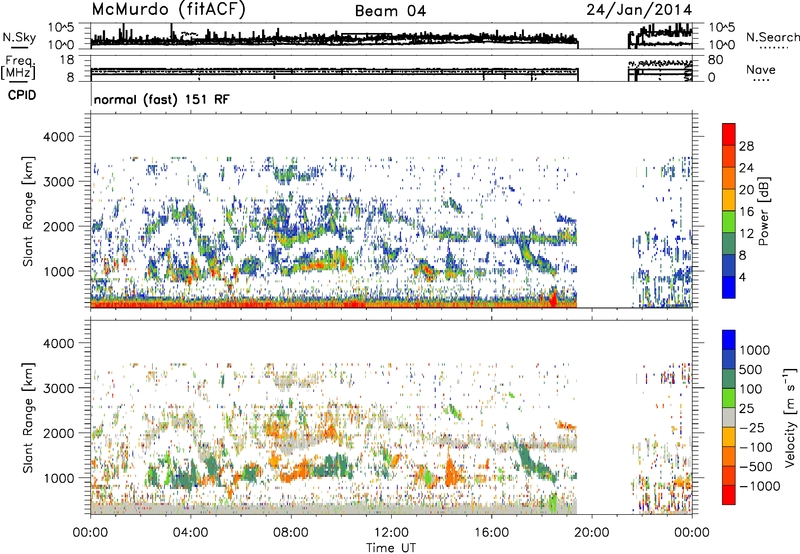Click the '12:00' time tick label

[x=391, y=533]
